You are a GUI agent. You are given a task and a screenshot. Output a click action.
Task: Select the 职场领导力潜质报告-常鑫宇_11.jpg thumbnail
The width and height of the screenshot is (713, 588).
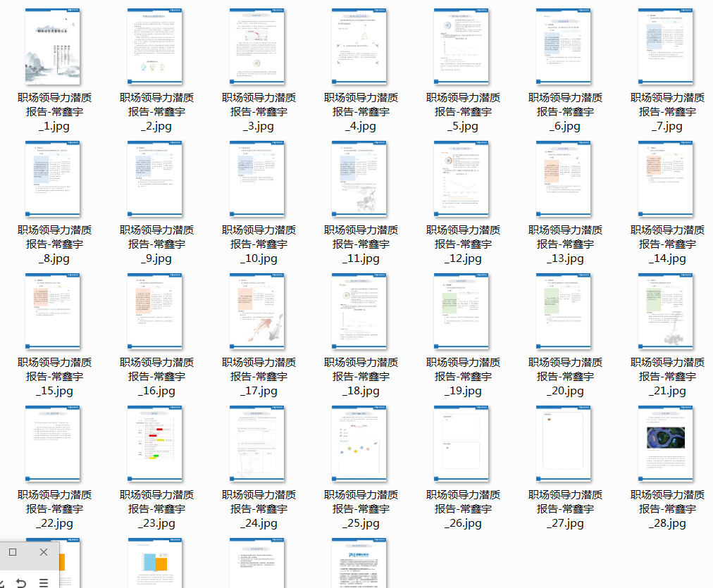tap(359, 178)
